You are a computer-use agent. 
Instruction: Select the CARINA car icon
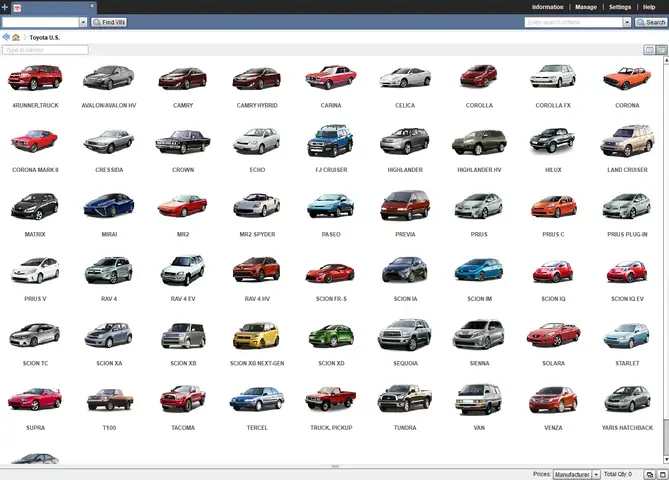tap(331, 77)
